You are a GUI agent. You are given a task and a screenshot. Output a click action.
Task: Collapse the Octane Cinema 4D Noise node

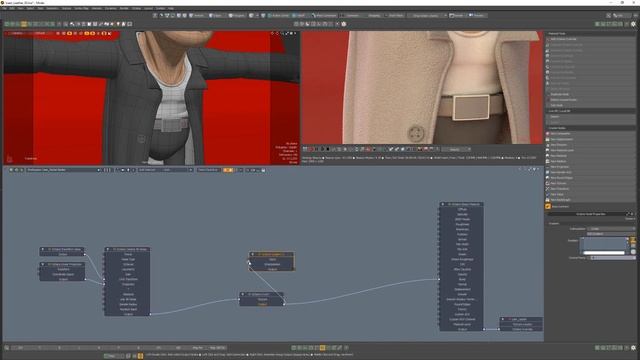107,249
